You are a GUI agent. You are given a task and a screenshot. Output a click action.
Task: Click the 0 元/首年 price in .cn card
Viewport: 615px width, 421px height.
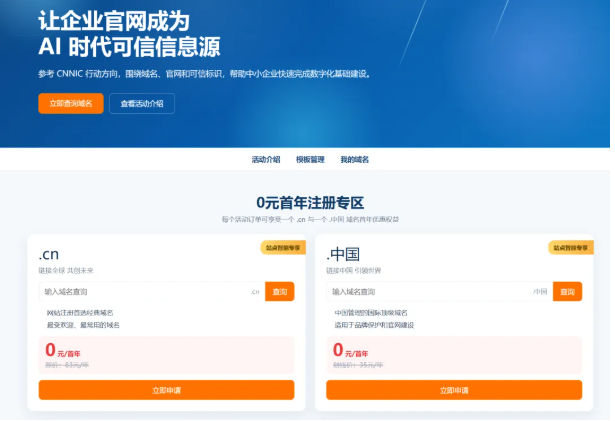[63, 350]
